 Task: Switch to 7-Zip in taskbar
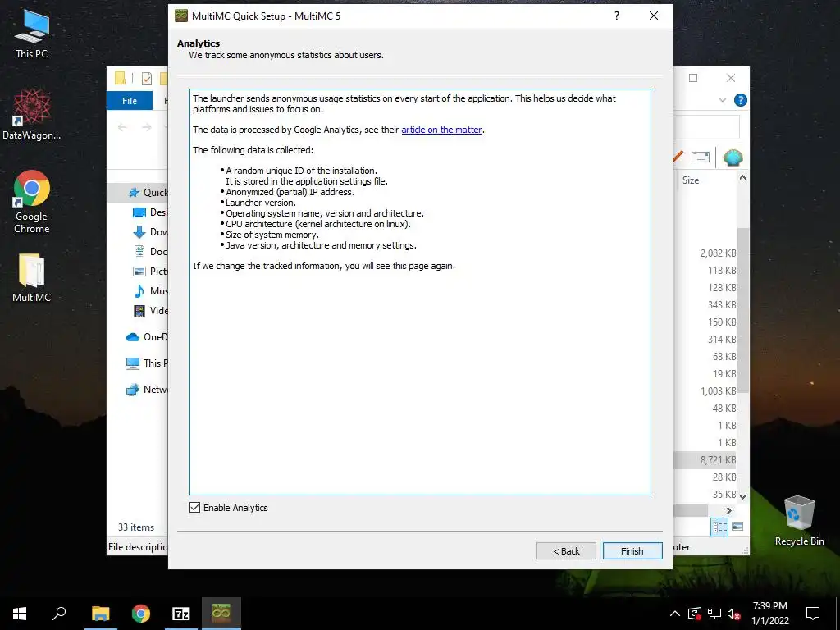[181, 614]
